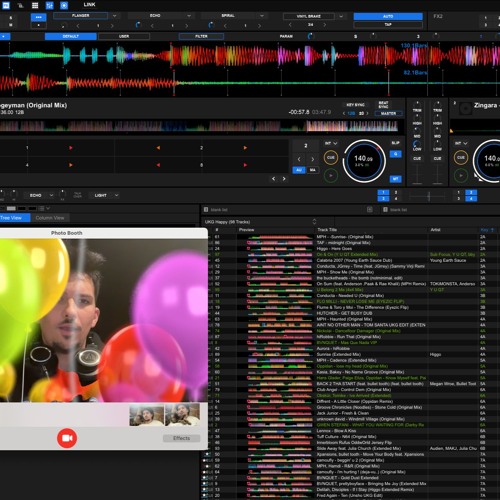
Task: Open the UKG Happy playlist selector dropdown
Action: tap(314, 222)
